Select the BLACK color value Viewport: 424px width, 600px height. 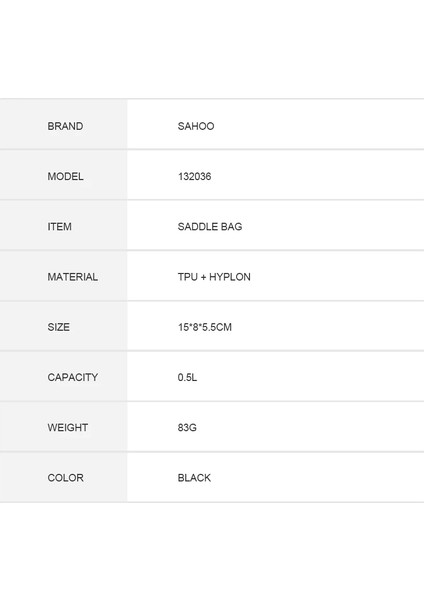coord(194,478)
